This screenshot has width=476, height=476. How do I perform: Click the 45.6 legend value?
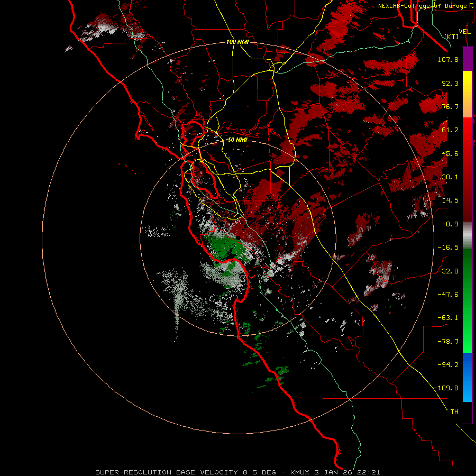point(450,153)
